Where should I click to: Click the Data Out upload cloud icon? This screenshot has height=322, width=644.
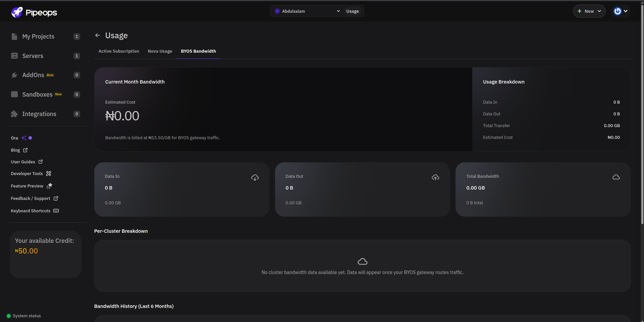(x=435, y=177)
